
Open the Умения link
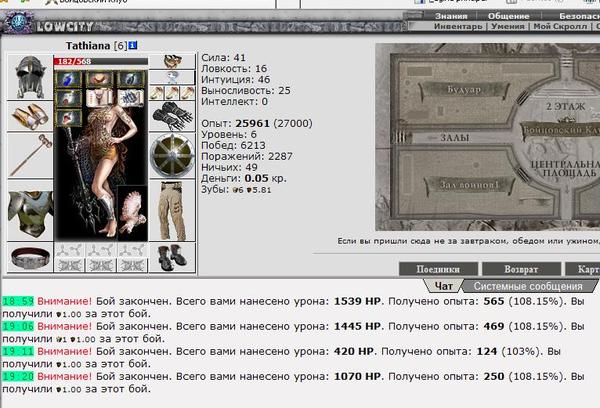508,26
